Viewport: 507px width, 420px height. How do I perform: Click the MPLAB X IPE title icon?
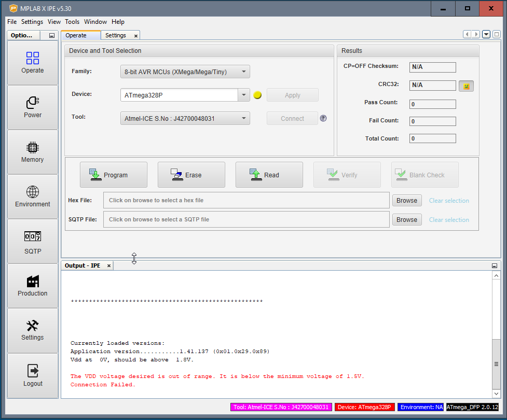coord(13,8)
